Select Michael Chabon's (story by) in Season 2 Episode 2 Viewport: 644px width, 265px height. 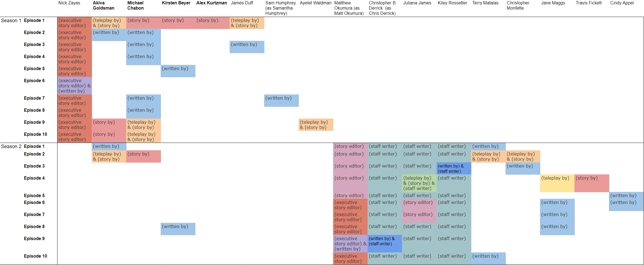[x=143, y=157]
